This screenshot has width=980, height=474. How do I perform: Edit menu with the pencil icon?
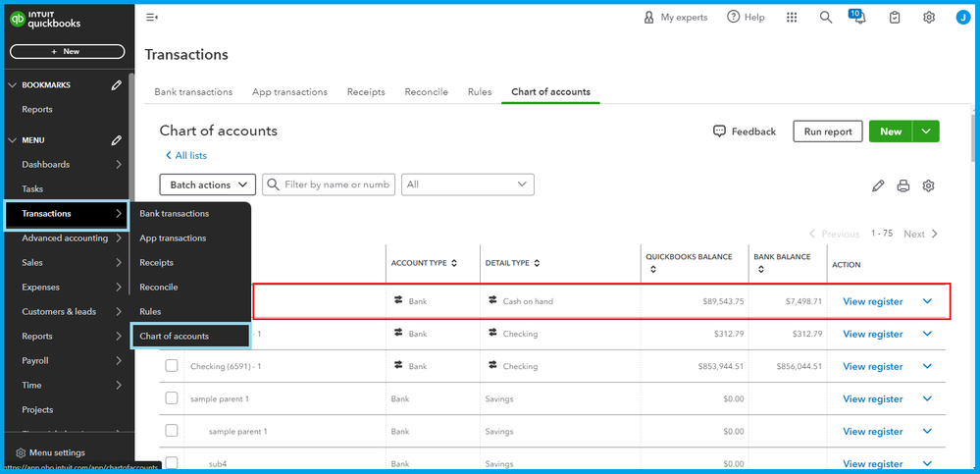117,140
